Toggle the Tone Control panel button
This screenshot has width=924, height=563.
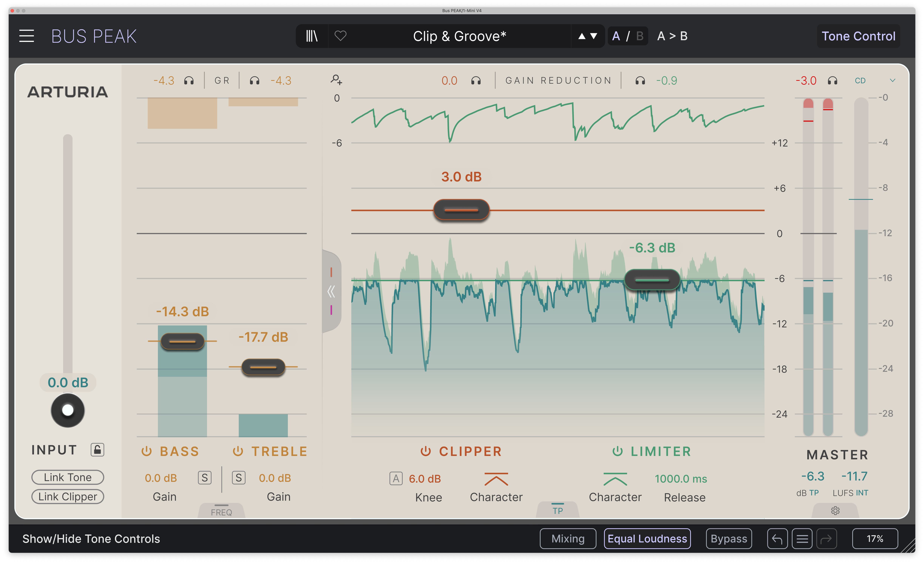pos(858,36)
